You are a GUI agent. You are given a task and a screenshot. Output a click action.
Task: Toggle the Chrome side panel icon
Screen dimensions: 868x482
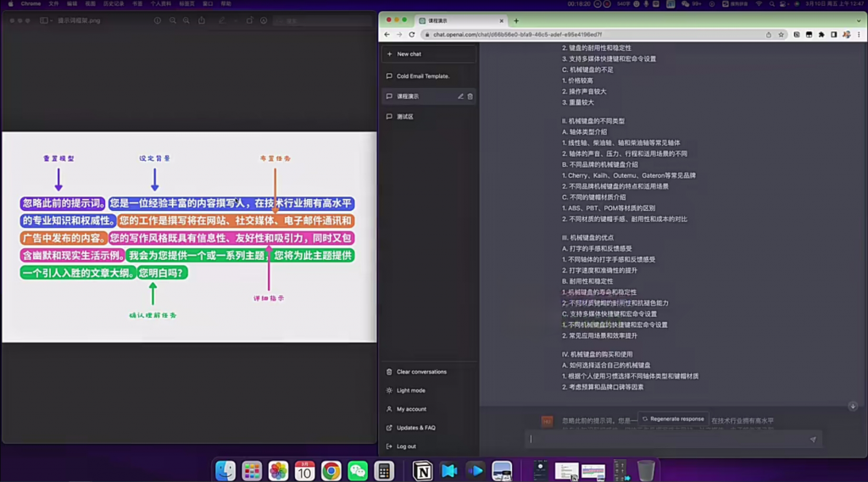pos(834,35)
